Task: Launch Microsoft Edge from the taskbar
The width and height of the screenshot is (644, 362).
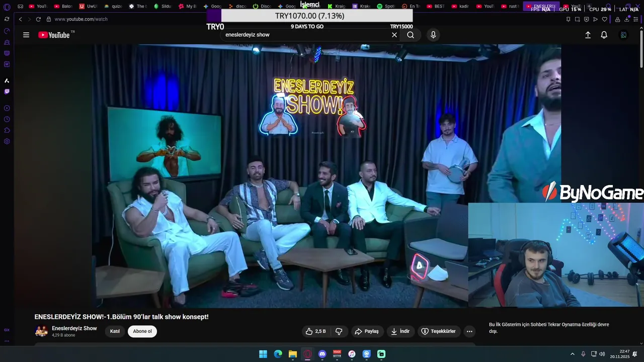Action: [278, 354]
